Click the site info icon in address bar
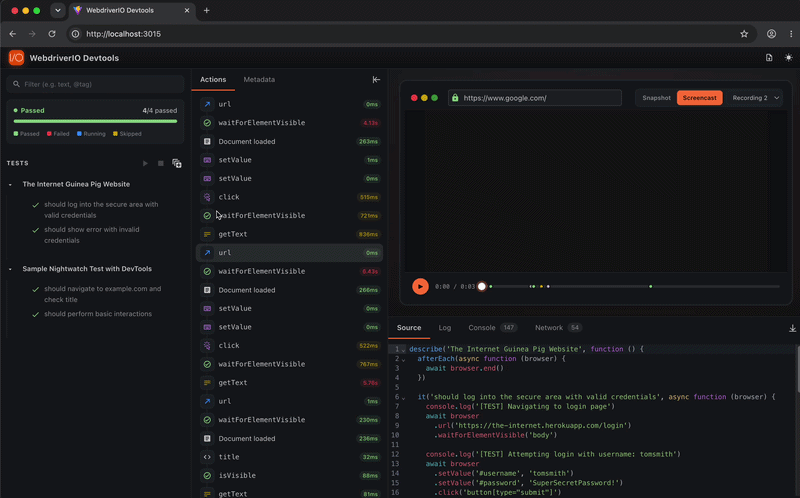The width and height of the screenshot is (800, 498). tap(76, 34)
